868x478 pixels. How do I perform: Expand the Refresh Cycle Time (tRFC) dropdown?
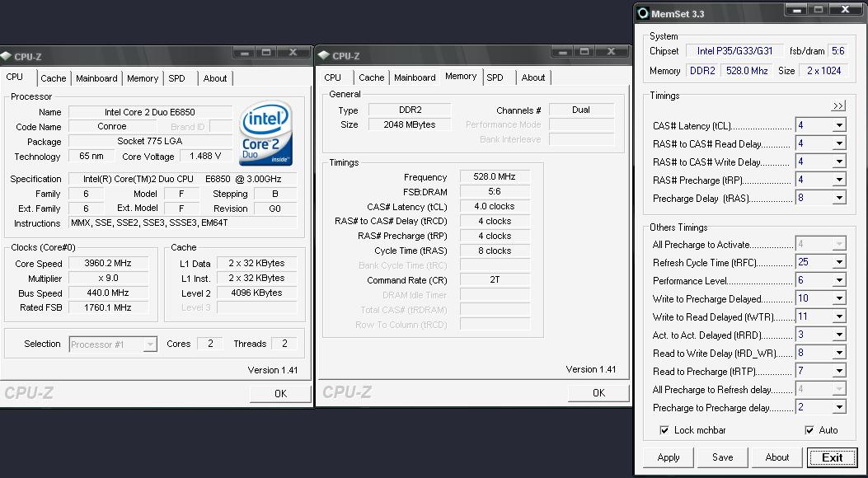(838, 263)
